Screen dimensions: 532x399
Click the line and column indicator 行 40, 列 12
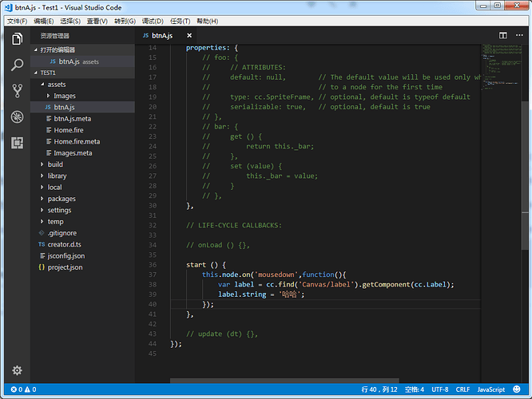(x=379, y=389)
